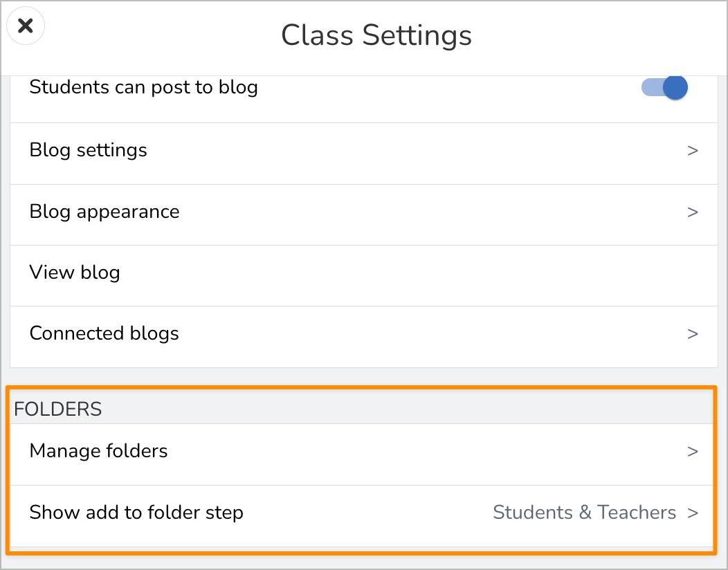
Task: Open Blog settings
Action: (88, 150)
